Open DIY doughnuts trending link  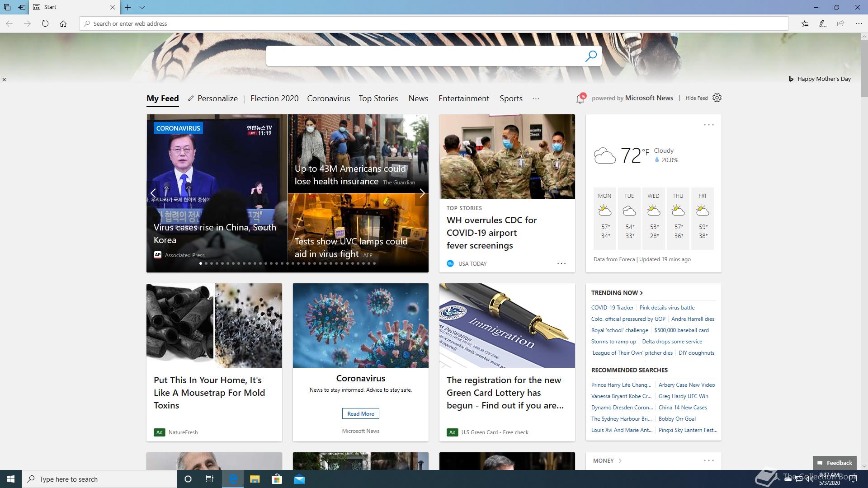[x=696, y=353]
